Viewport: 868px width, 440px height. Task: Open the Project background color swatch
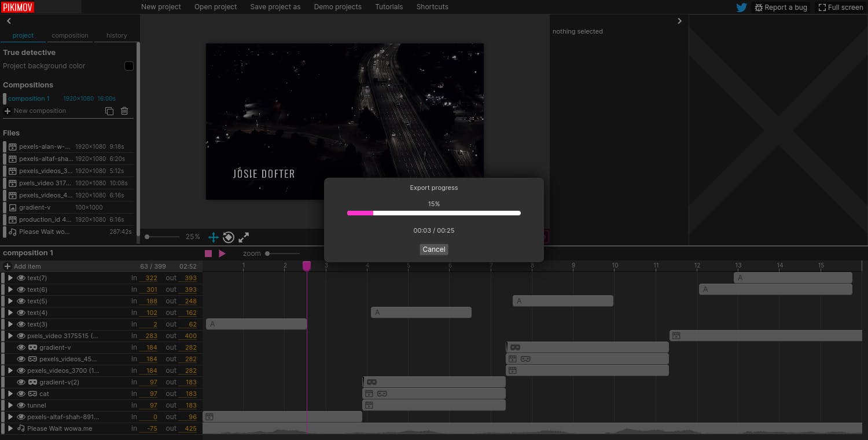tap(129, 66)
